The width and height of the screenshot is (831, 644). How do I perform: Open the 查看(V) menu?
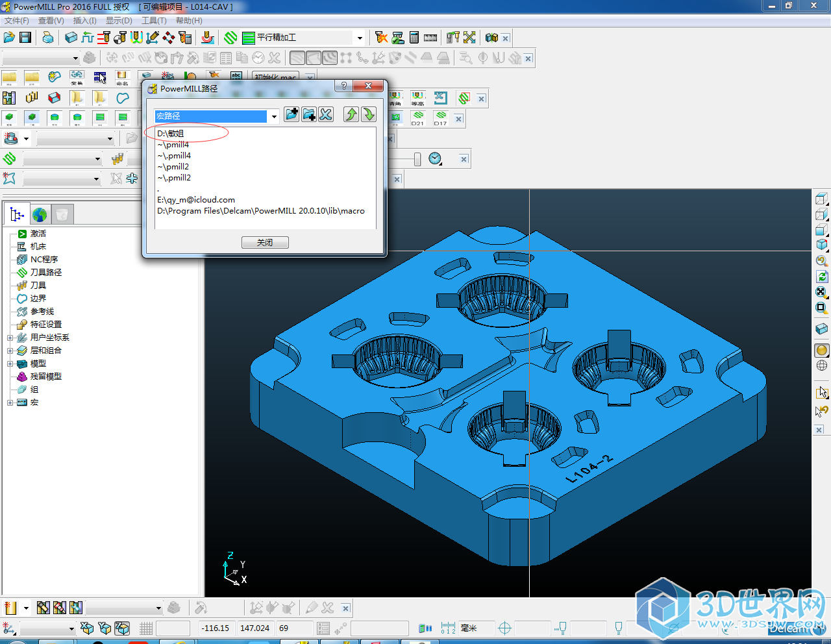click(x=51, y=21)
